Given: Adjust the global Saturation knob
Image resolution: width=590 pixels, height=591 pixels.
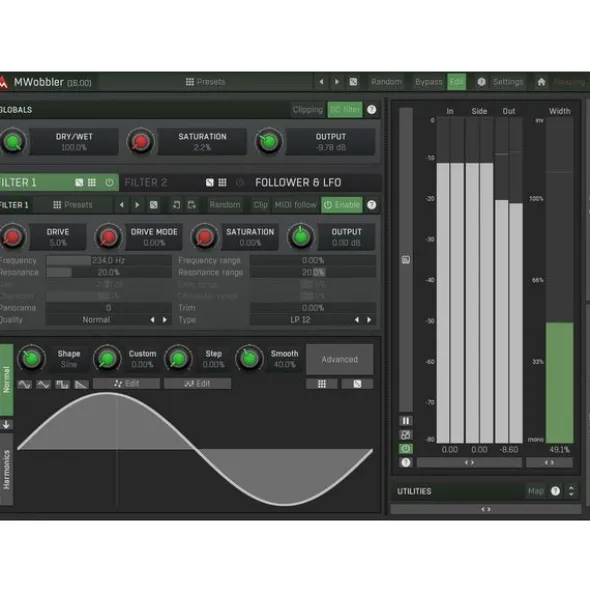Looking at the screenshot, I should pyautogui.click(x=141, y=142).
